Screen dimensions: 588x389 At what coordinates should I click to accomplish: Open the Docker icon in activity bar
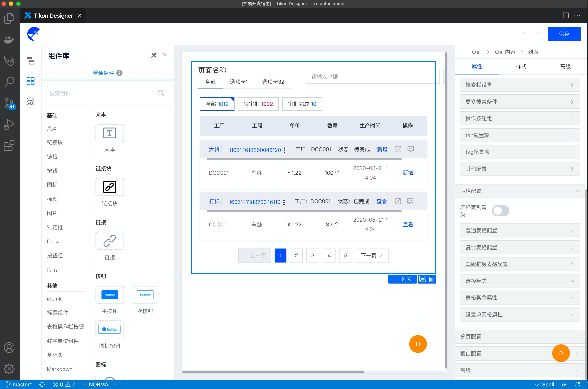[x=9, y=39]
